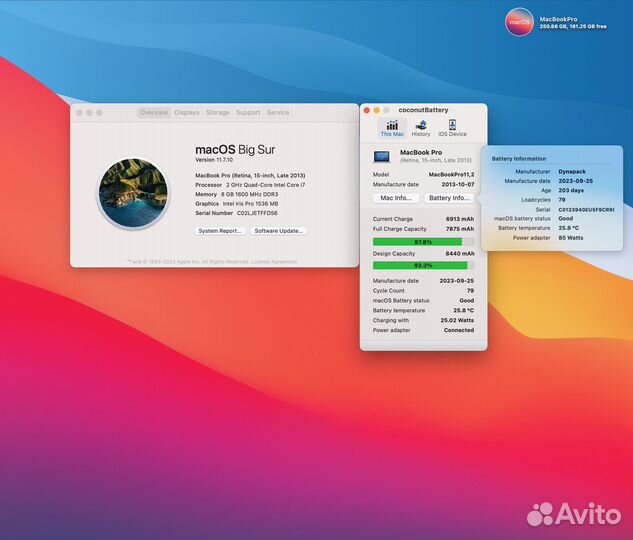Click battery Serial C0133940EUSF9CR9I value
Image resolution: width=633 pixels, height=540 pixels.
click(x=586, y=209)
